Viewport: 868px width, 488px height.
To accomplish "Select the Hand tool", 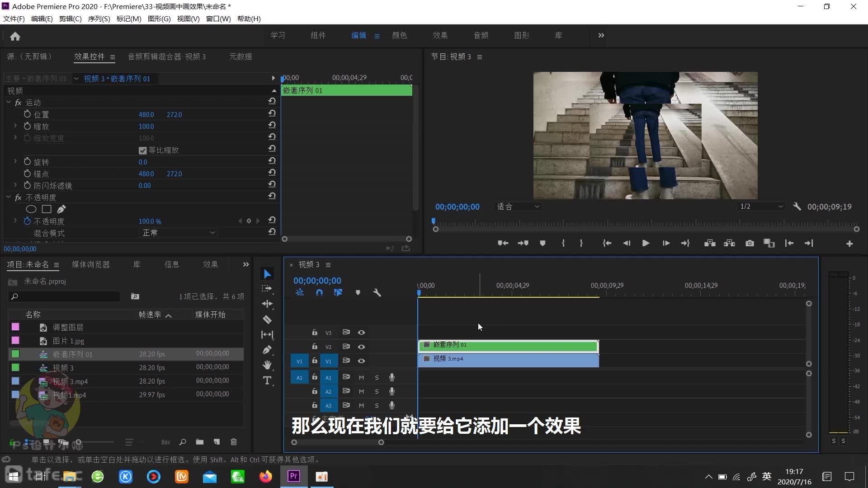I will (267, 365).
